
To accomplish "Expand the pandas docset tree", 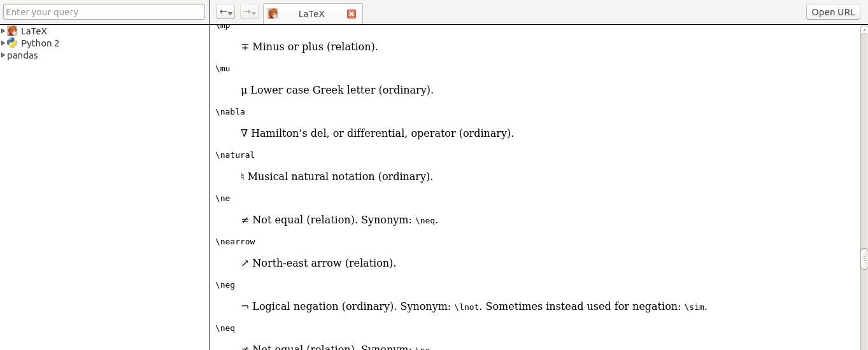I will pos(3,55).
